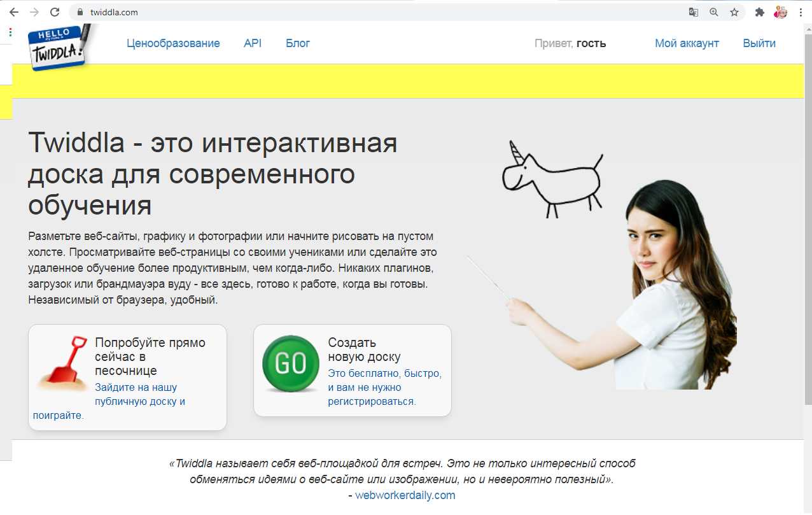Open the Google Translate page icon
The image size is (812, 515).
[693, 12]
